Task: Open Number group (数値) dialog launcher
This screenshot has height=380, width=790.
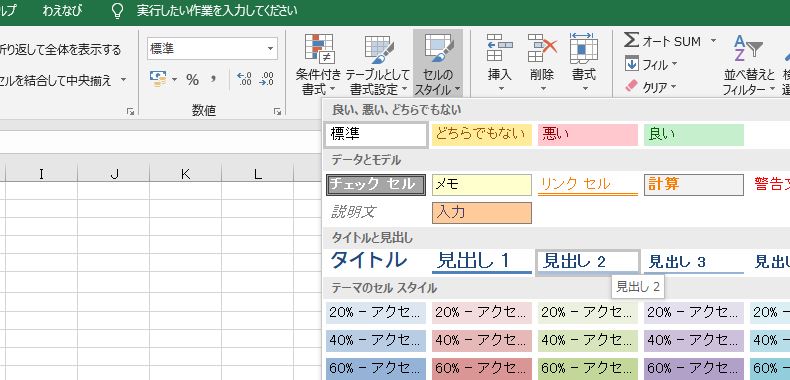Action: coord(277,112)
